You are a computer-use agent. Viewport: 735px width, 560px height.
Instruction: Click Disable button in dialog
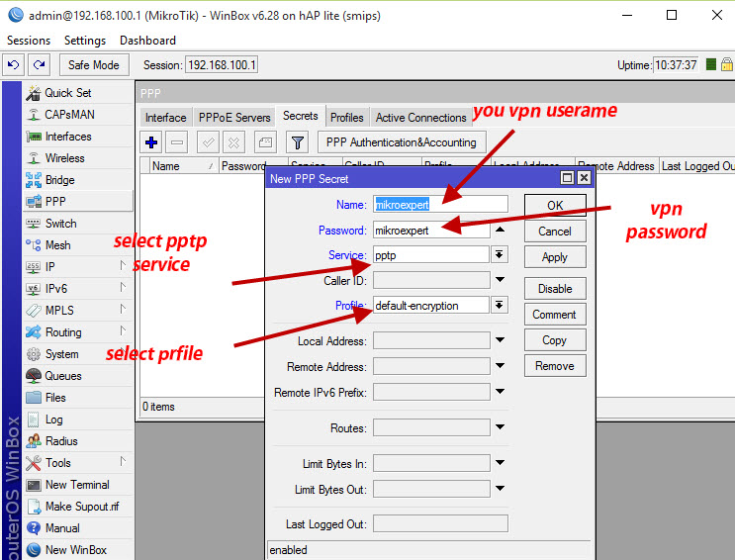click(555, 289)
